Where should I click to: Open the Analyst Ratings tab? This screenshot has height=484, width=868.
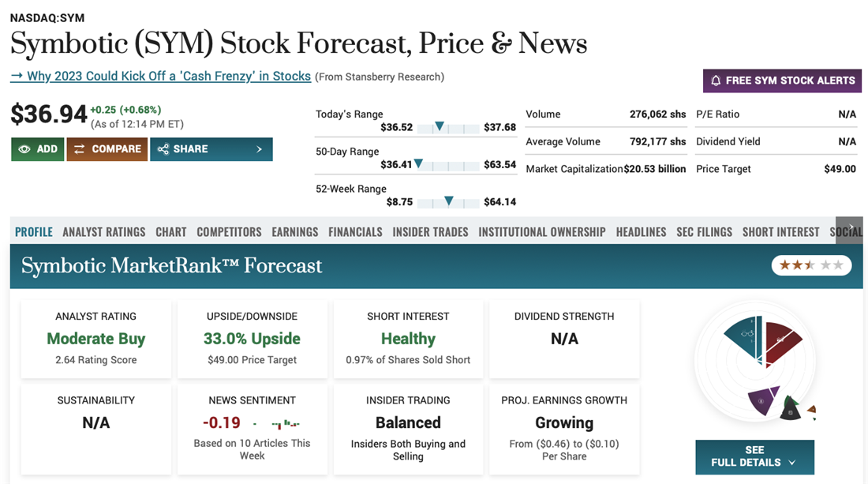click(x=104, y=232)
